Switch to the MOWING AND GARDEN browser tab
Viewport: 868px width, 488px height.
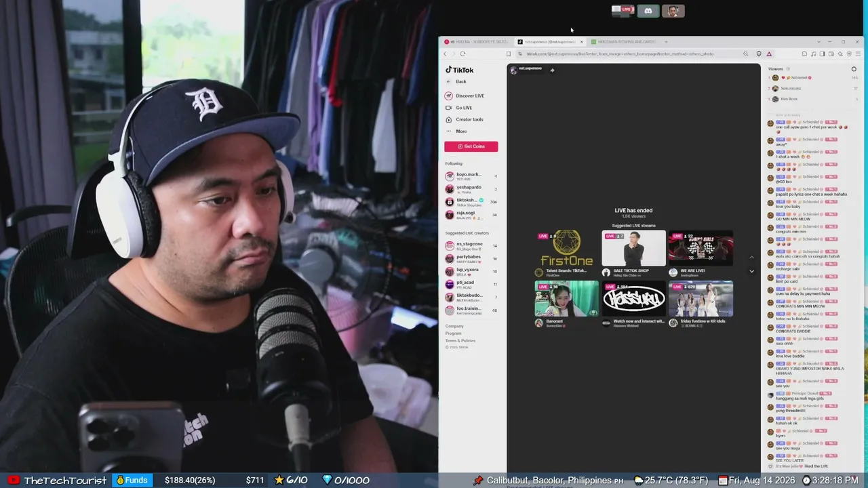(x=624, y=42)
